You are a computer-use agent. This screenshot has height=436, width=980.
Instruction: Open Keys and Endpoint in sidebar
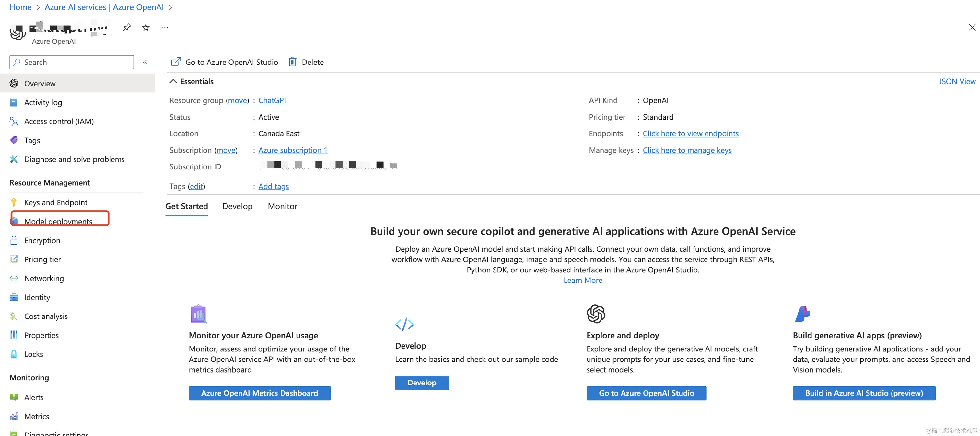(x=55, y=202)
